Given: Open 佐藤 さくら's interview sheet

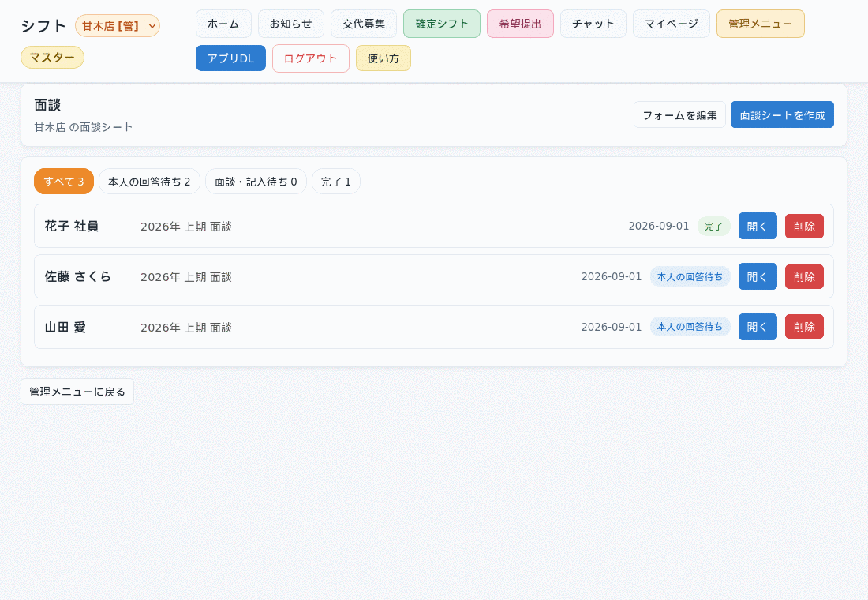Looking at the screenshot, I should 758,276.
